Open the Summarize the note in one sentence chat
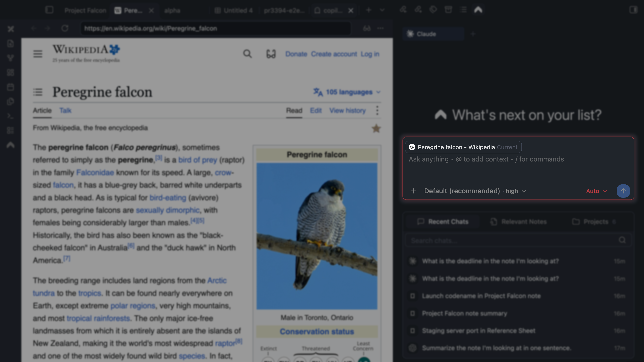644x362 pixels. pyautogui.click(x=518, y=348)
